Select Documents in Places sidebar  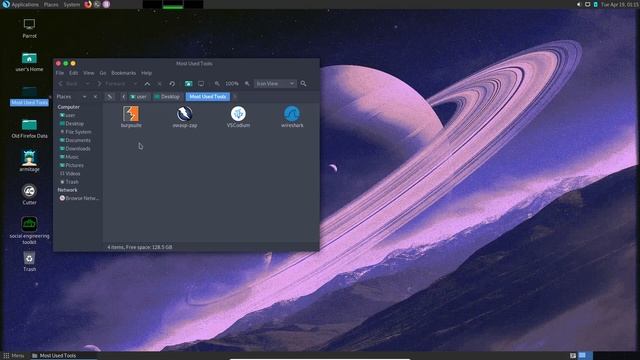tap(75, 140)
